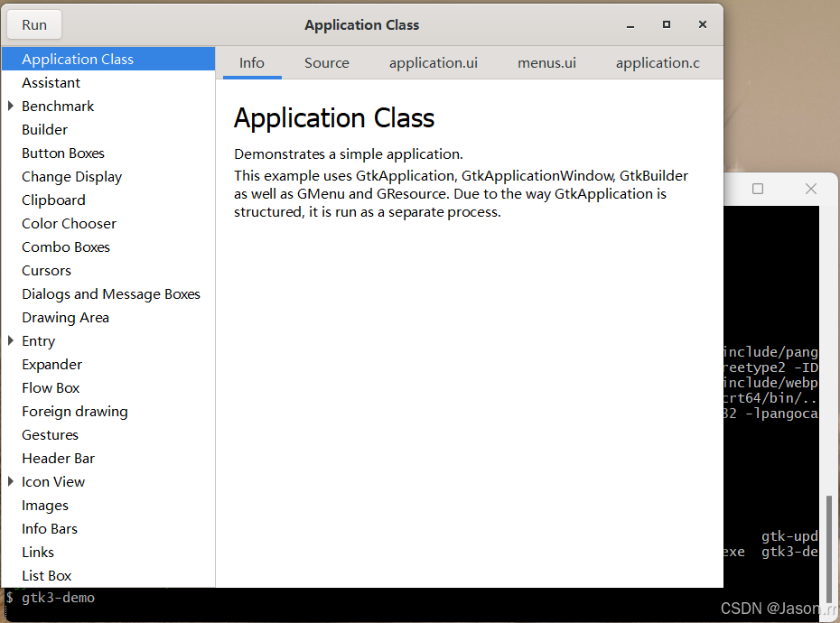Select the Benchmark demo entry
The height and width of the screenshot is (623, 840).
(108, 106)
